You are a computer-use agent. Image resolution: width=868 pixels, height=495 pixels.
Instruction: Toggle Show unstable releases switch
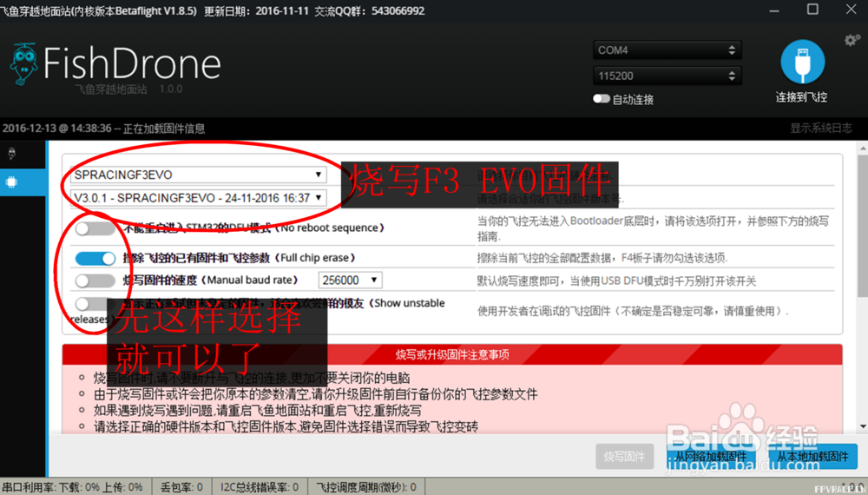point(91,303)
